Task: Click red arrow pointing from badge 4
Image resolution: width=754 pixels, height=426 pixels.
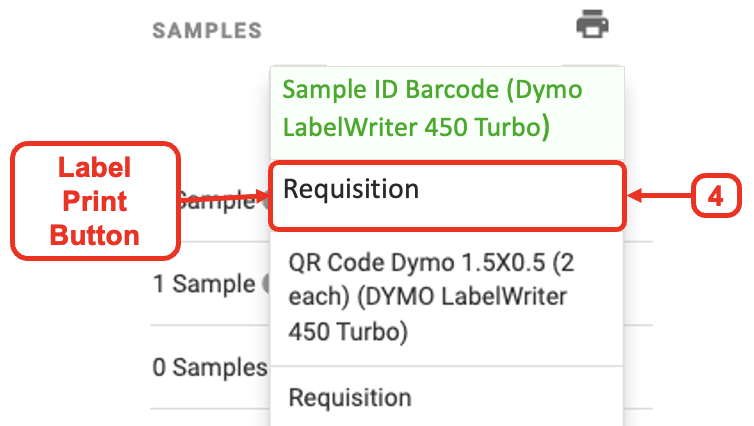Action: [x=659, y=196]
